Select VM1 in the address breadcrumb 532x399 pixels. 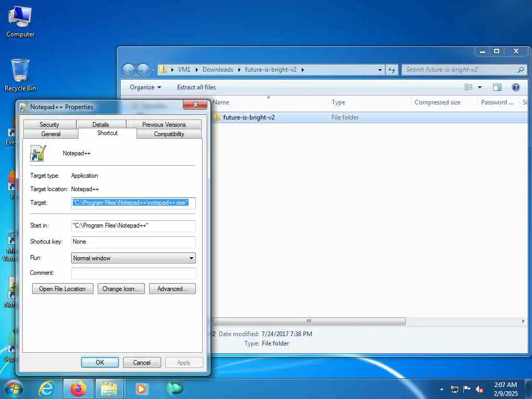pos(184,70)
